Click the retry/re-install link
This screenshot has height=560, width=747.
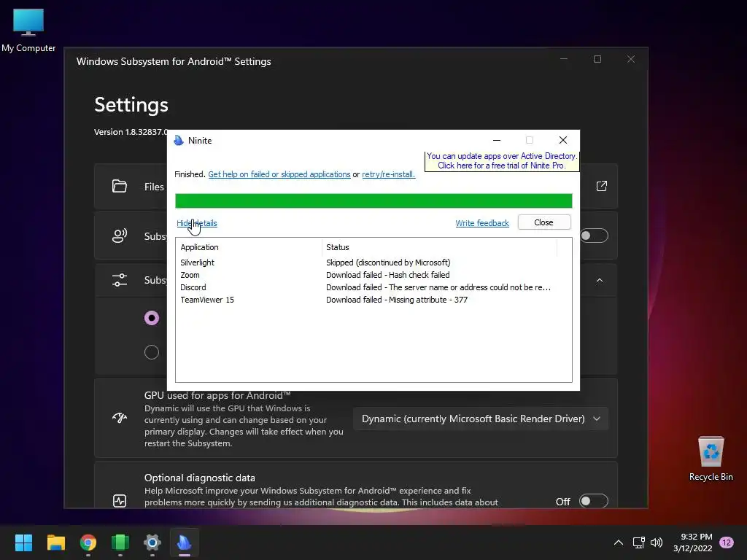[388, 174]
